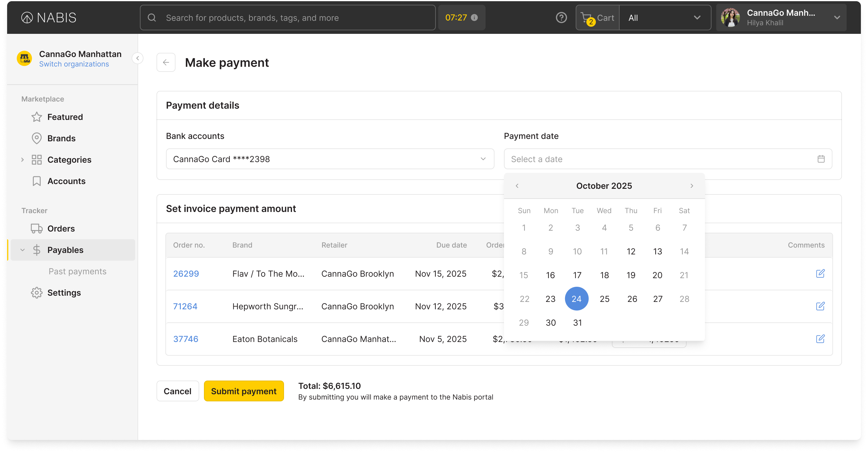868x453 pixels.
Task: Click the help question mark icon
Action: pyautogui.click(x=561, y=18)
